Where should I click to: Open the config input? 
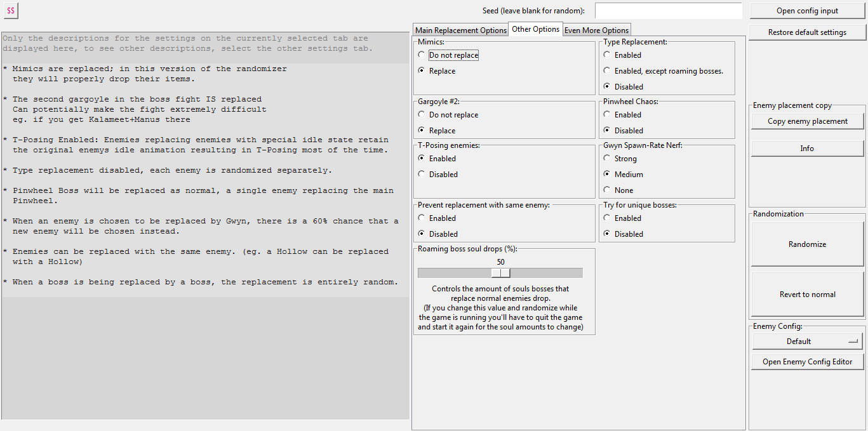(x=807, y=11)
